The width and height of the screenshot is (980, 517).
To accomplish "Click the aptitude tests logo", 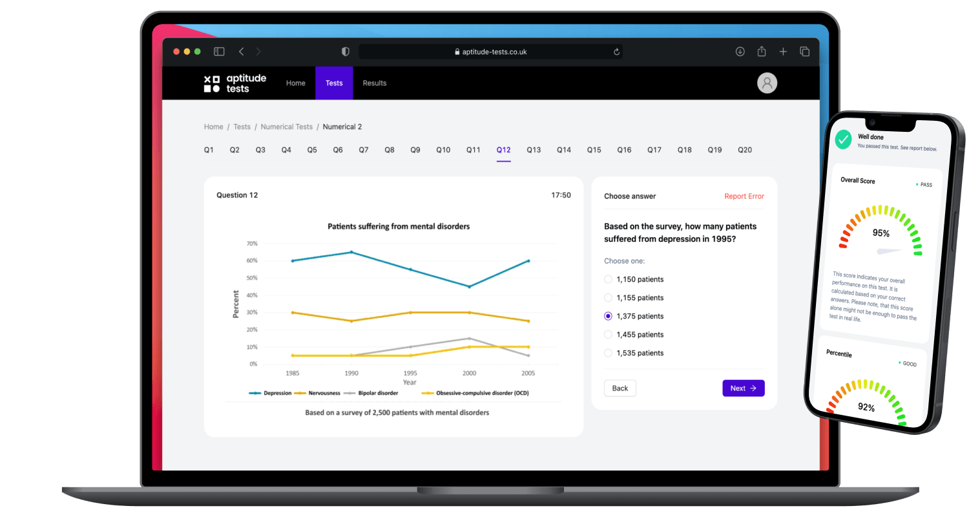I will coord(235,83).
